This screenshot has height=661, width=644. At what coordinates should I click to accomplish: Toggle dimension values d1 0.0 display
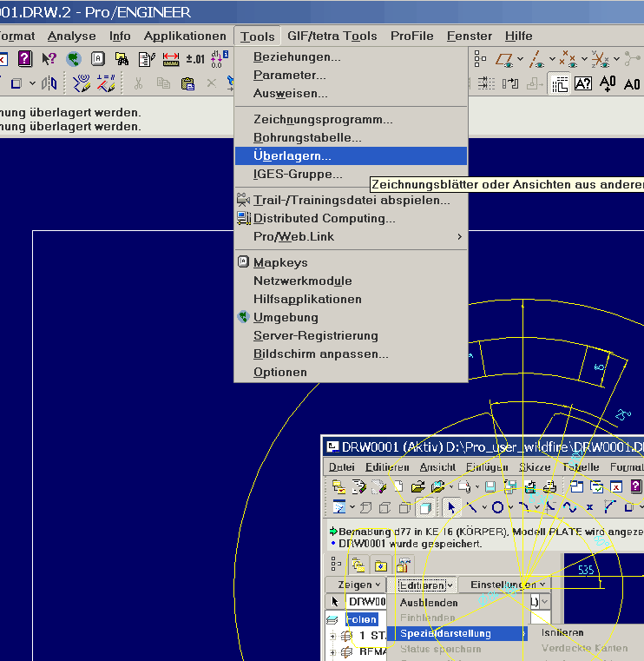[x=220, y=59]
